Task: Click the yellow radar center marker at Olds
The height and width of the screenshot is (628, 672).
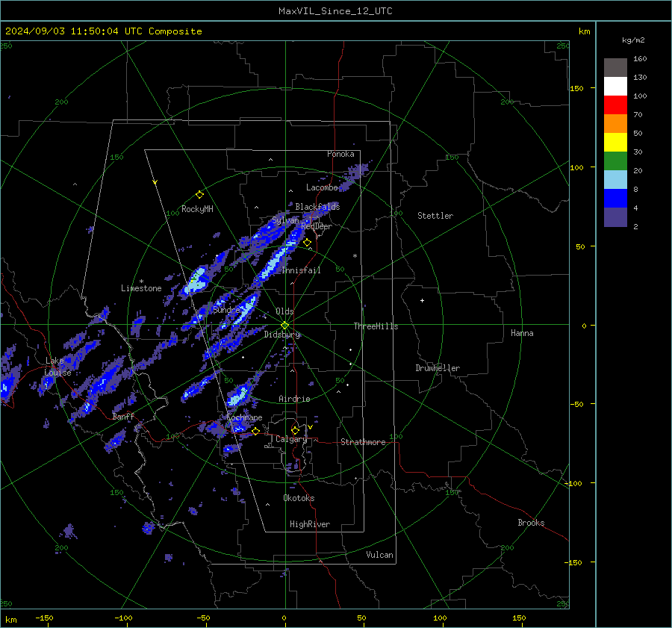Action: click(284, 326)
